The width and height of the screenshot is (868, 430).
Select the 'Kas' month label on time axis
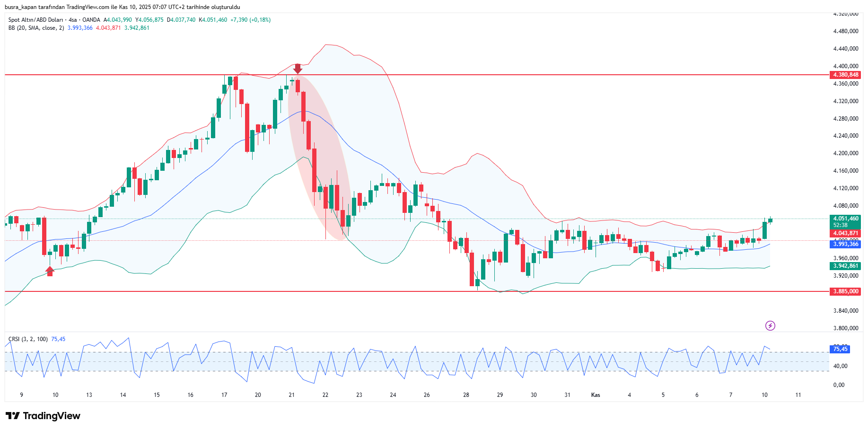[x=596, y=395]
